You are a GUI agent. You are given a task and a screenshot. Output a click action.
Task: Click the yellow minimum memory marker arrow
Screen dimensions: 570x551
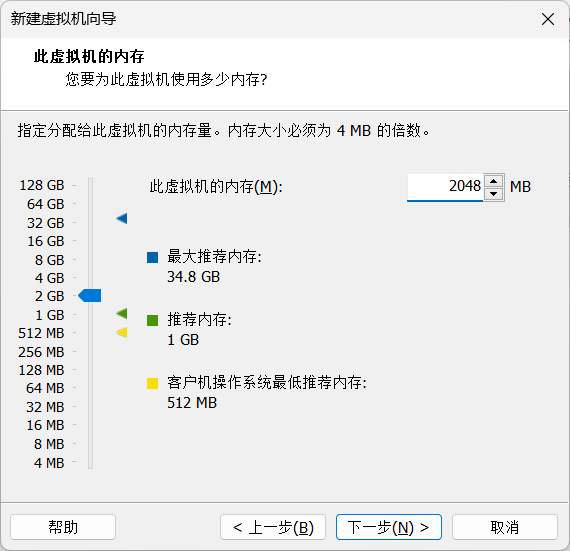click(x=122, y=332)
